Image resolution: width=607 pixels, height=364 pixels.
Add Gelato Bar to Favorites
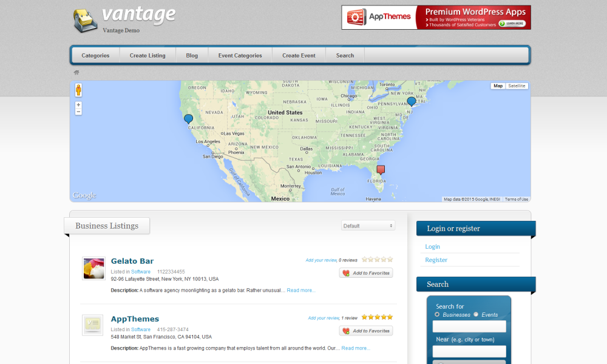click(x=366, y=273)
